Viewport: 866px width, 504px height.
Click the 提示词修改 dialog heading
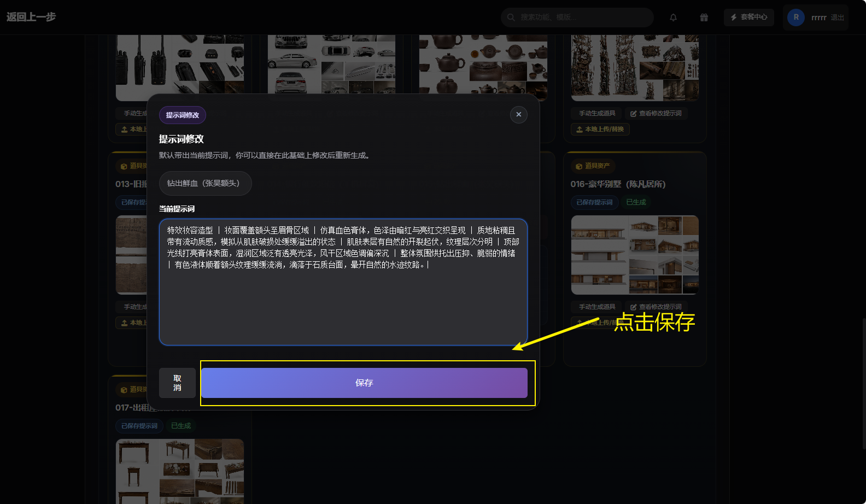[182, 139]
